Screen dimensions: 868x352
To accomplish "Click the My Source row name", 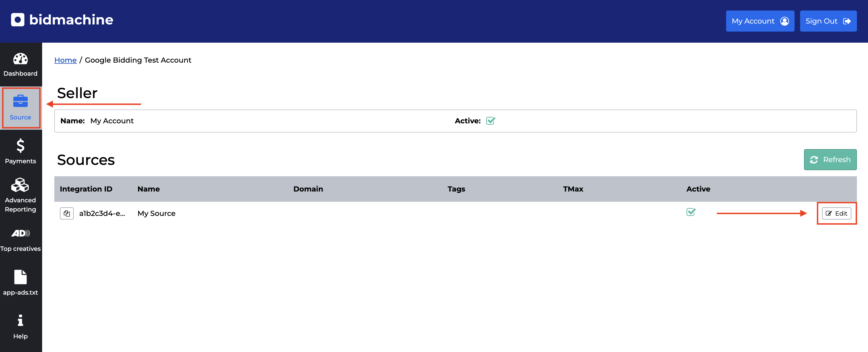I will click(x=156, y=213).
